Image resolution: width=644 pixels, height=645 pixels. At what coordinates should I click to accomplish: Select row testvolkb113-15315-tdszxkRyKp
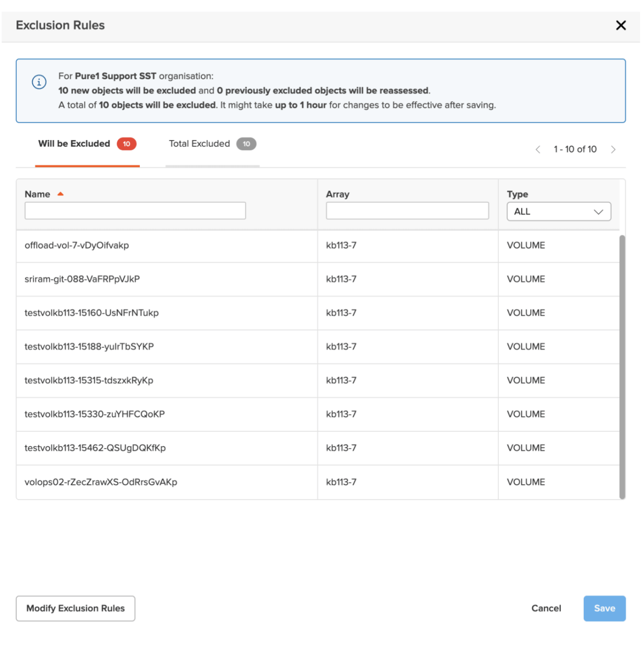(x=318, y=381)
